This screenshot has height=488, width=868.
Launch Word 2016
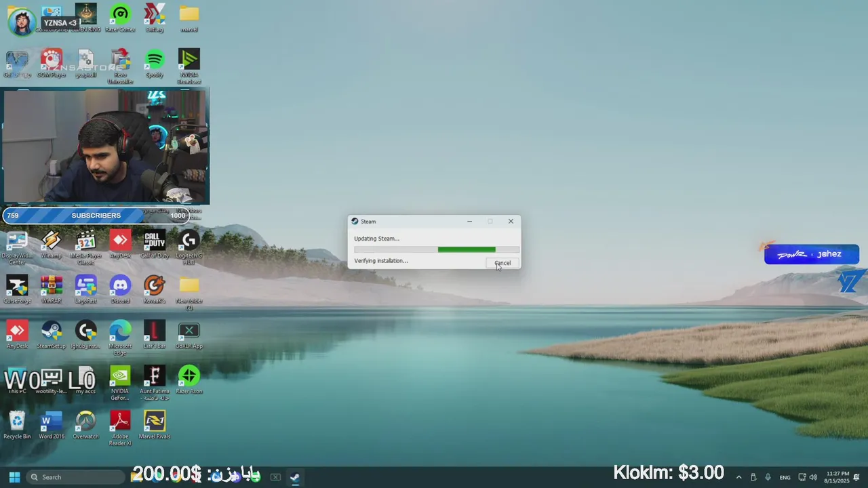(x=52, y=426)
